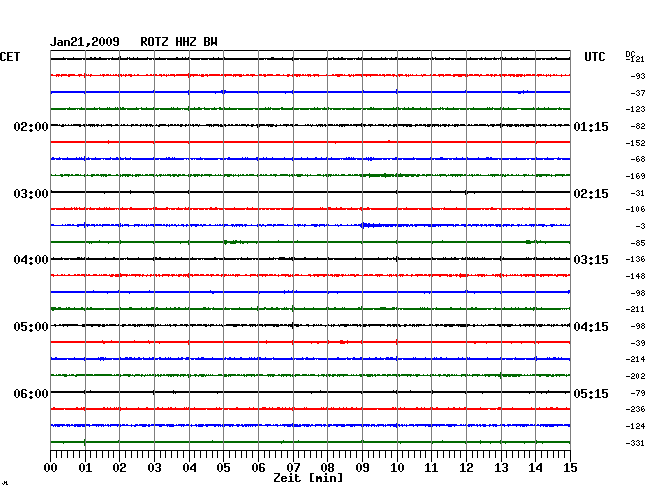The height and width of the screenshot is (494, 650).
Task: Click the 03:15 UTC time label
Action: (x=591, y=260)
